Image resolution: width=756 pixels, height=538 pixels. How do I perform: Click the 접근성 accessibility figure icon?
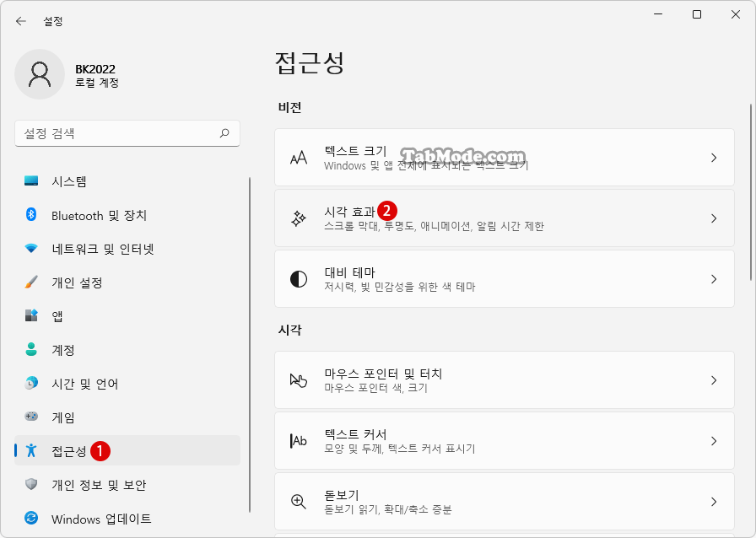click(x=31, y=449)
